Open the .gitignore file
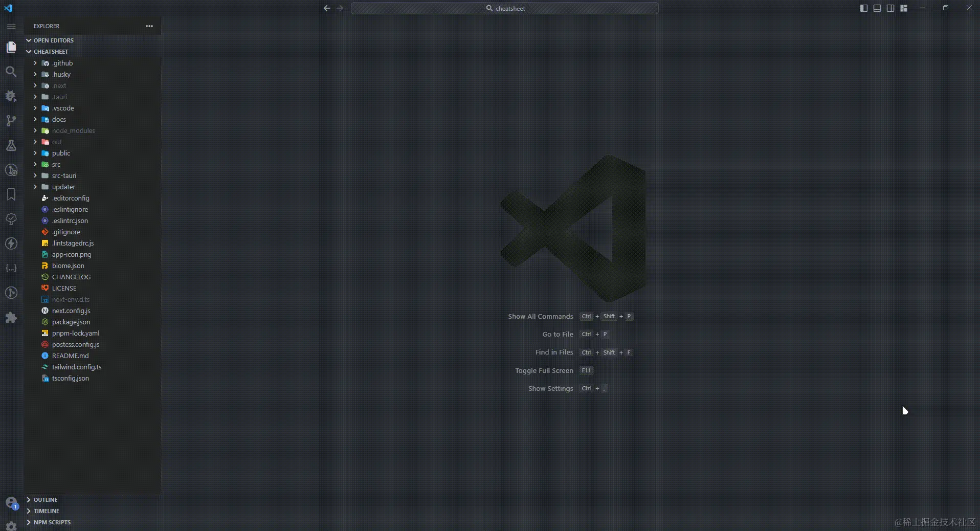The height and width of the screenshot is (531, 980). [92, 232]
